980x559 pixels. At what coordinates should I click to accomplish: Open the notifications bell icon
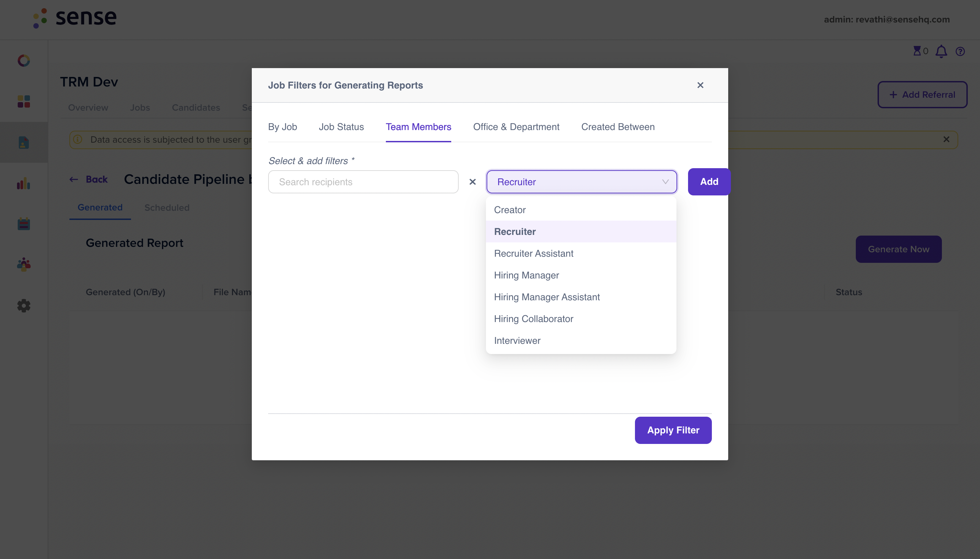(942, 51)
